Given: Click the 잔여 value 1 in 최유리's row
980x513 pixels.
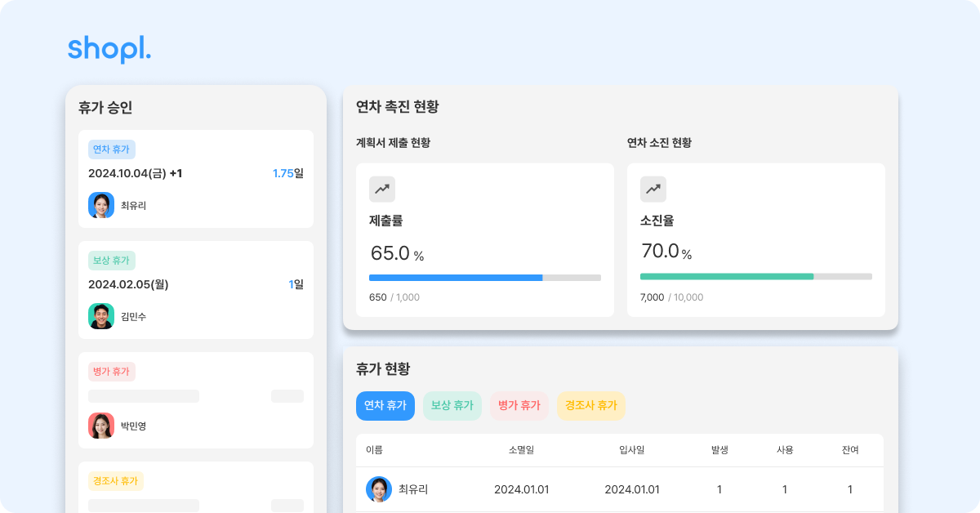Looking at the screenshot, I should [x=850, y=490].
